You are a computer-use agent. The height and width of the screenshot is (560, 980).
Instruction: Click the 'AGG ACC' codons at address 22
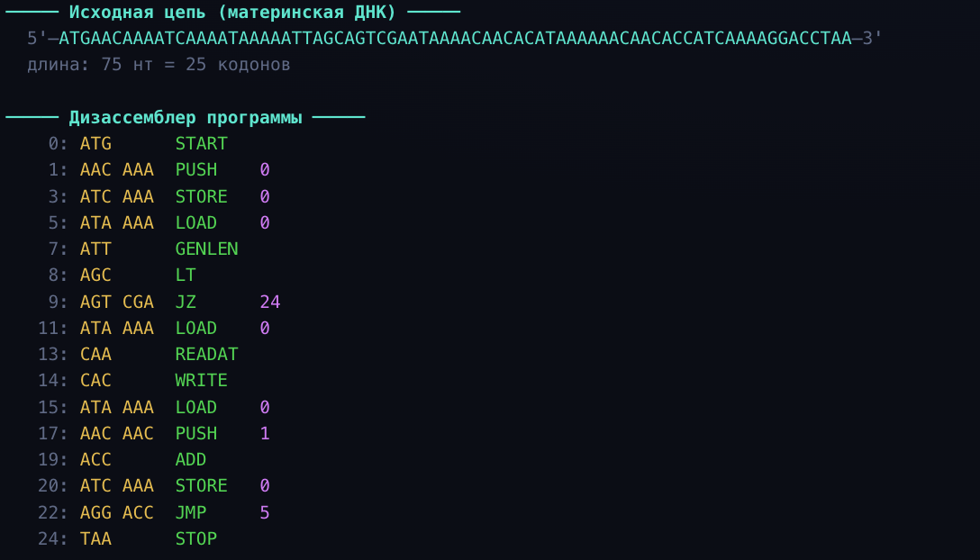(117, 513)
